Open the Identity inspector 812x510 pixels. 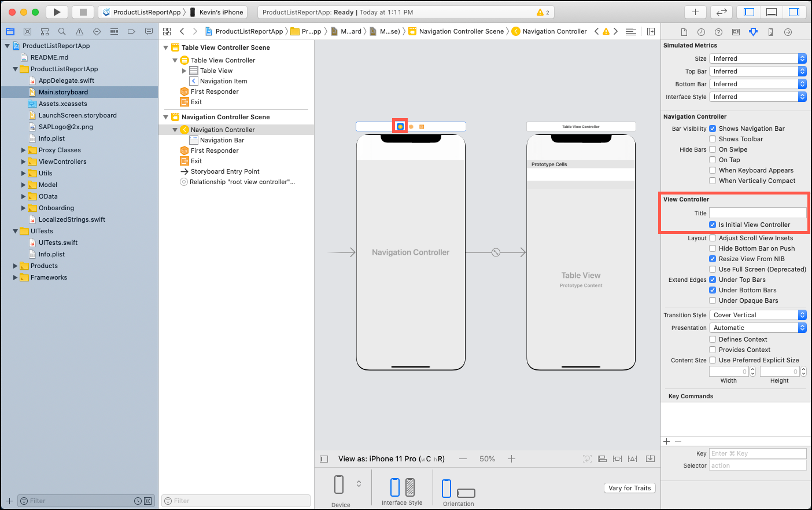tap(736, 32)
